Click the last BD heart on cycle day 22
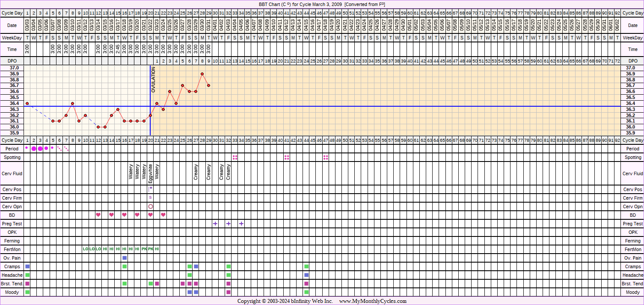The height and width of the screenshot is (305, 644). click(x=163, y=215)
